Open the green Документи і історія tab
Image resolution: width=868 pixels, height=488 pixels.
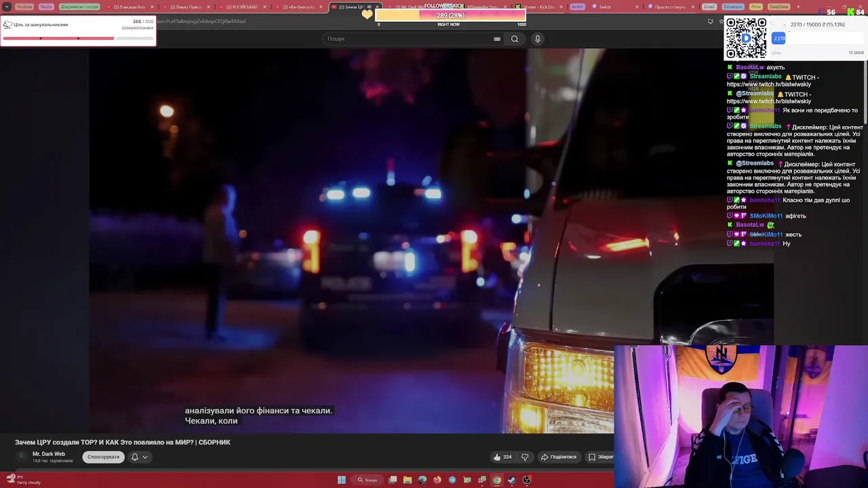click(79, 7)
